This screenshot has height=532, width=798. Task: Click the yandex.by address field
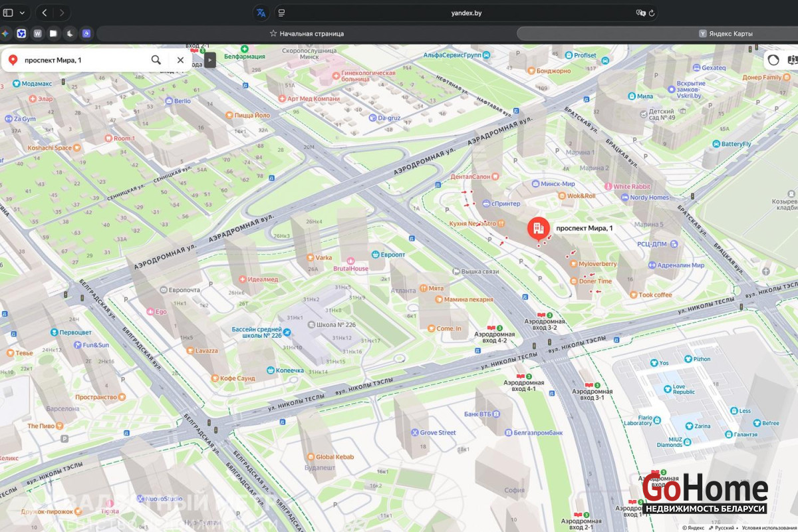pyautogui.click(x=465, y=13)
